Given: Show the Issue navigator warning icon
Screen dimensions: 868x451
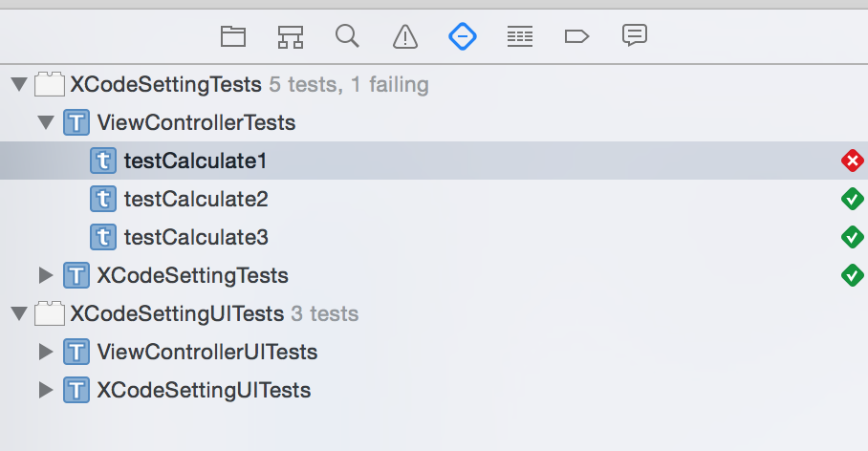Looking at the screenshot, I should click(x=405, y=37).
